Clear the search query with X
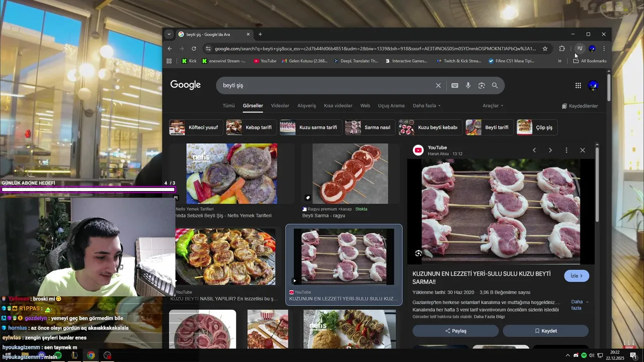Image resolution: width=644 pixels, height=362 pixels. (438, 85)
